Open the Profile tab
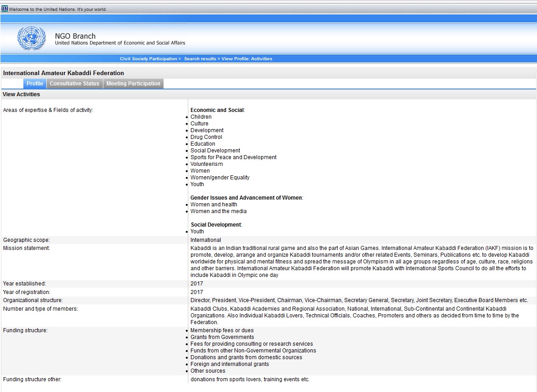Screen dimensions: 537x392 35,84
